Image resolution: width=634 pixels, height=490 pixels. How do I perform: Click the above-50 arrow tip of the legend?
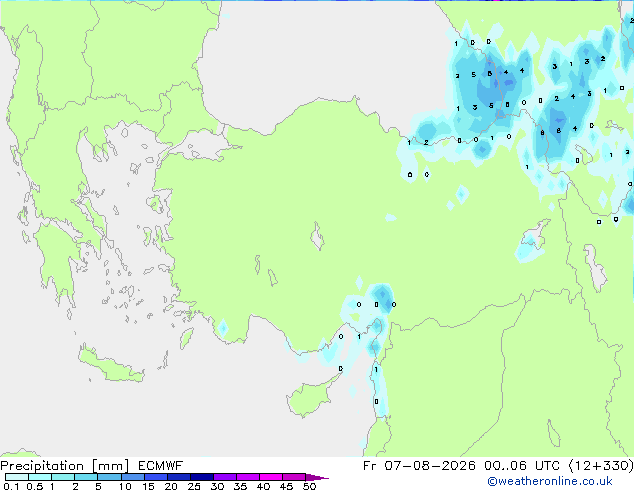coord(317,477)
